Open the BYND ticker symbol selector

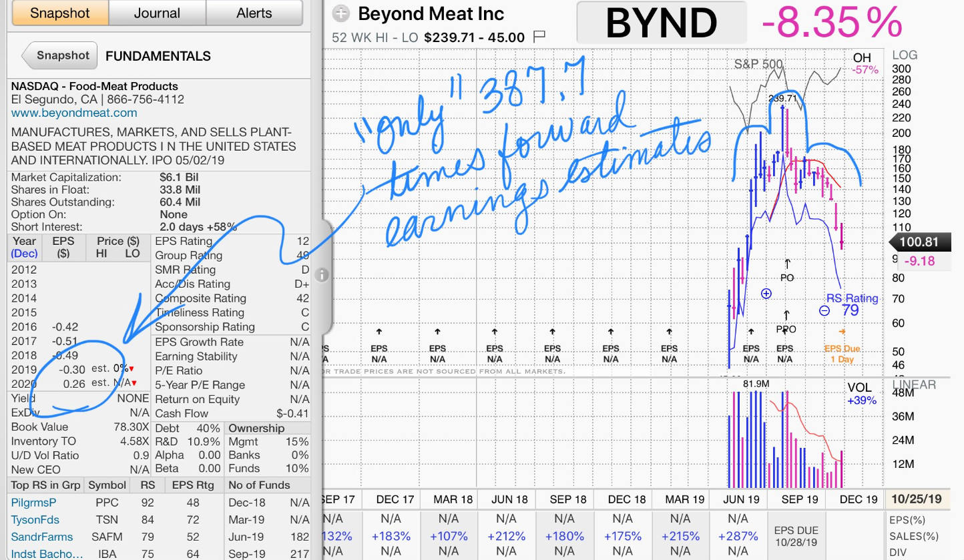pyautogui.click(x=661, y=23)
